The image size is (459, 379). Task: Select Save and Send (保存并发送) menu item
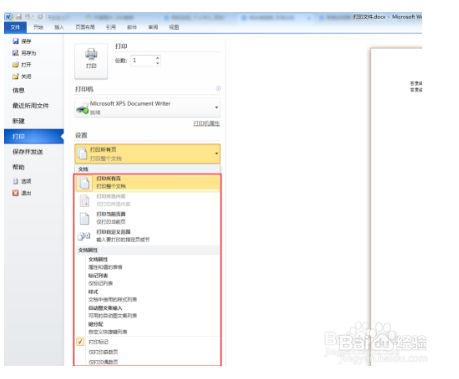click(28, 152)
